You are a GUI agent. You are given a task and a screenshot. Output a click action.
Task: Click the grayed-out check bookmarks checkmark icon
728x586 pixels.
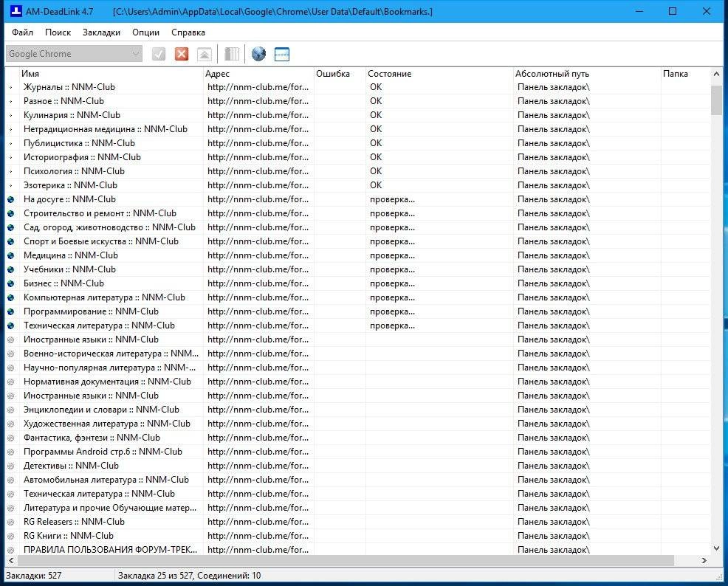click(x=158, y=55)
